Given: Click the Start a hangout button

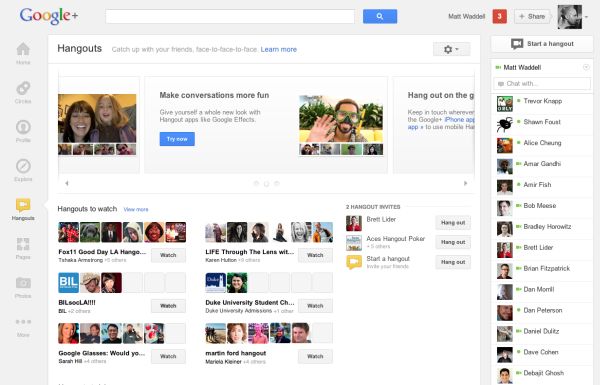Looking at the screenshot, I should (x=542, y=44).
